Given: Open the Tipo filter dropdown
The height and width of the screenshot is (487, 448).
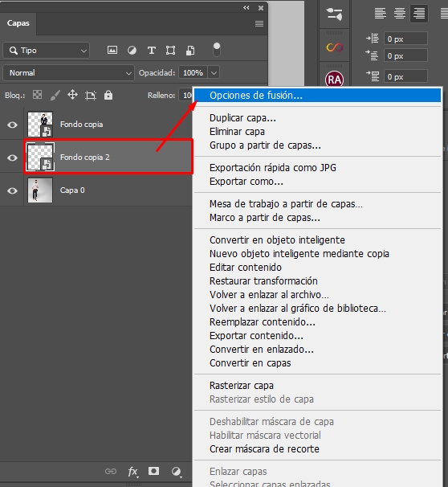Looking at the screenshot, I should (x=47, y=51).
